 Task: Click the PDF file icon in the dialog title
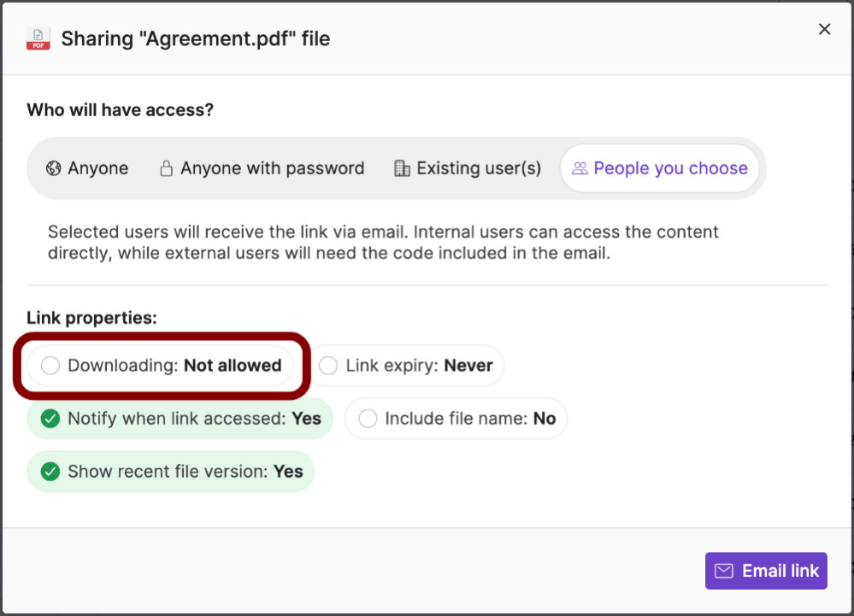click(x=38, y=38)
